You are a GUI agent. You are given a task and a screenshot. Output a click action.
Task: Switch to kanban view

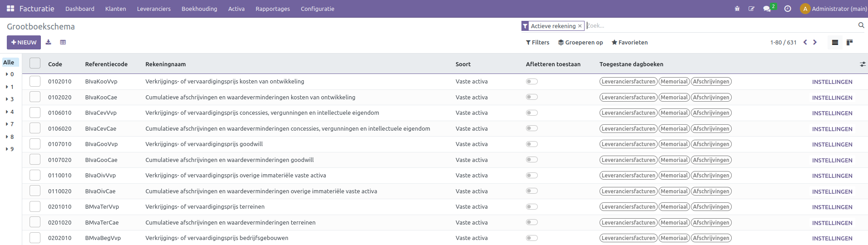click(x=849, y=42)
